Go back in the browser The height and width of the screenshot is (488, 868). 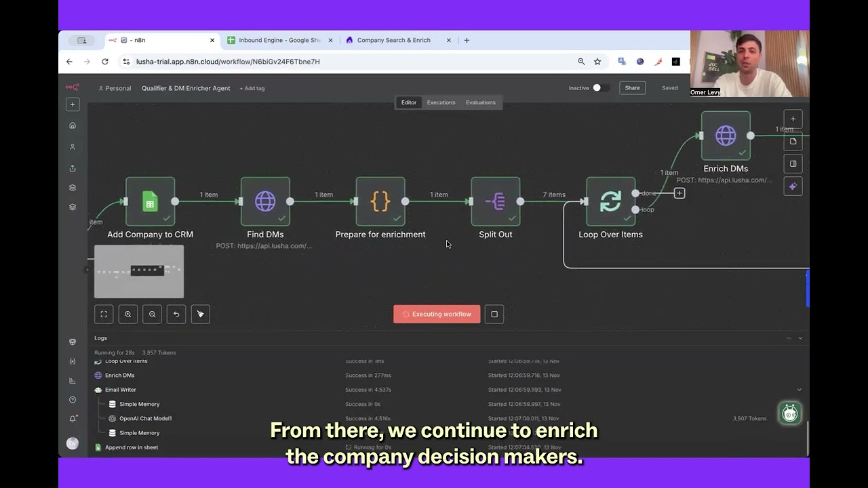pyautogui.click(x=69, y=62)
